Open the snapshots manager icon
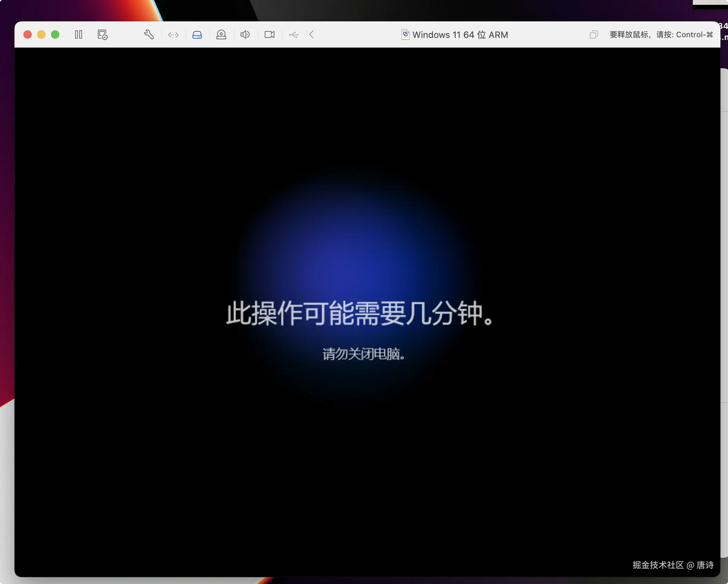The width and height of the screenshot is (728, 584). point(102,34)
